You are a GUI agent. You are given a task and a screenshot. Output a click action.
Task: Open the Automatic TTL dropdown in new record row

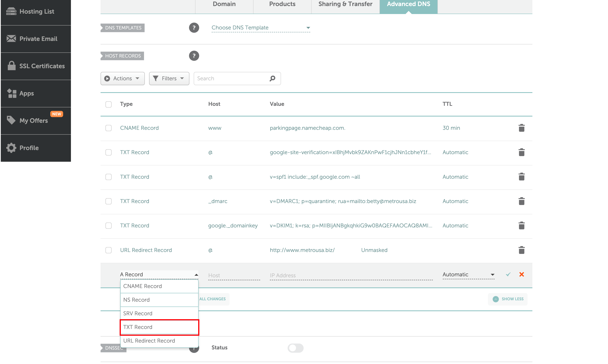(468, 275)
